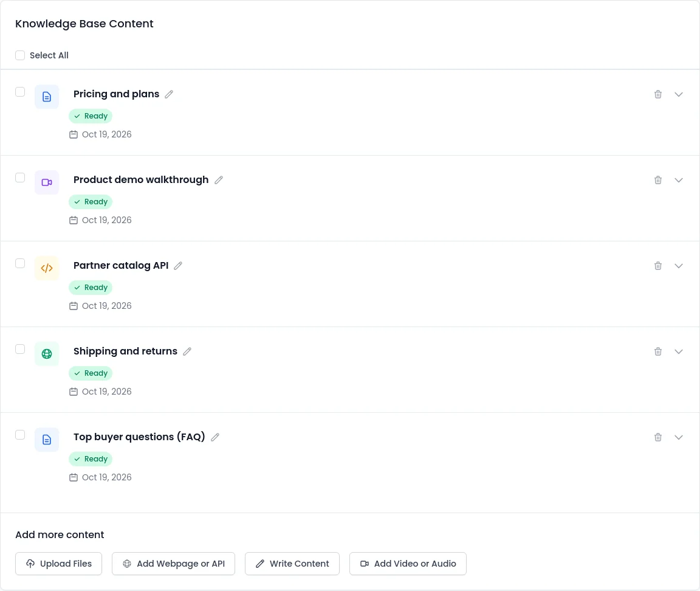Delete the Pricing and plans item
Image resolution: width=700 pixels, height=591 pixels.
pyautogui.click(x=658, y=94)
